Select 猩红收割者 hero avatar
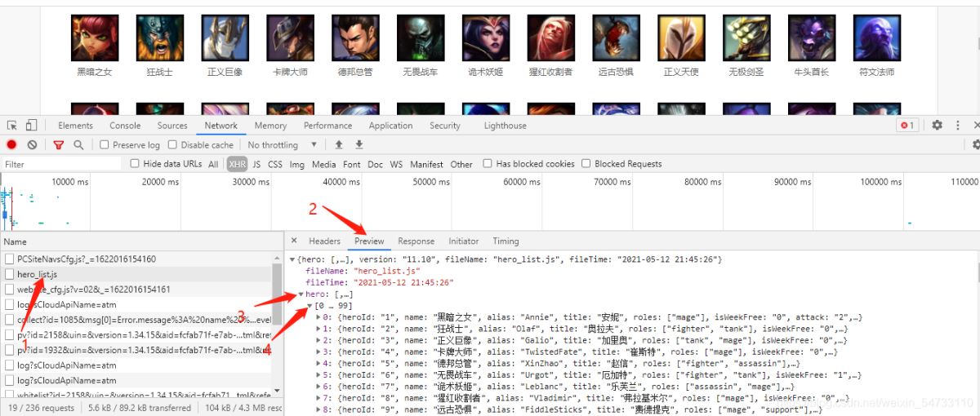Viewport: 980px width, 416px height. (551, 38)
